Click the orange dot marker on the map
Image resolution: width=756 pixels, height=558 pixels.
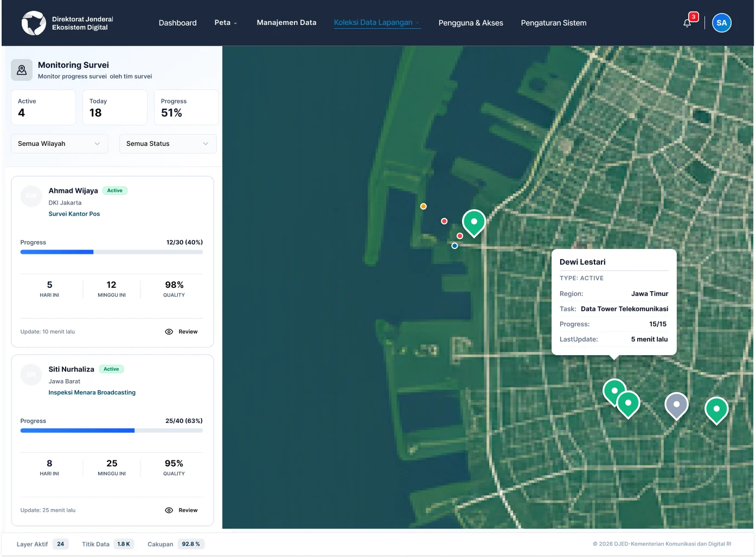[x=424, y=207]
